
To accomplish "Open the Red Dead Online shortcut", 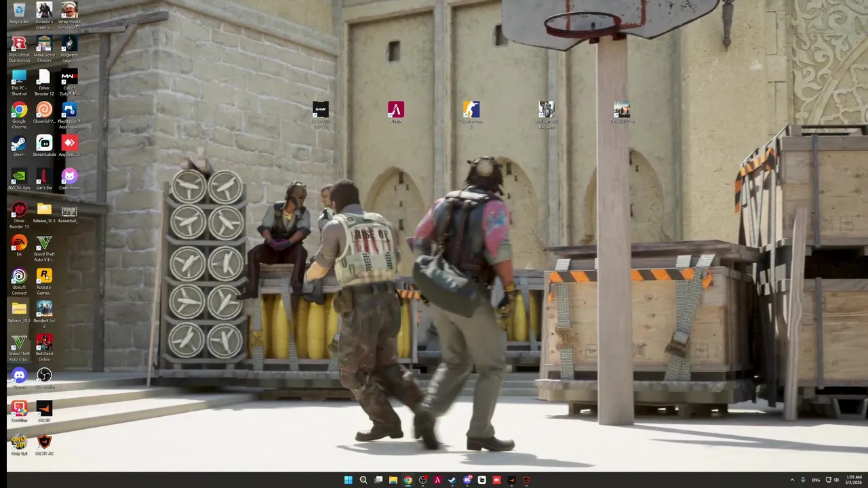I will coord(44,348).
